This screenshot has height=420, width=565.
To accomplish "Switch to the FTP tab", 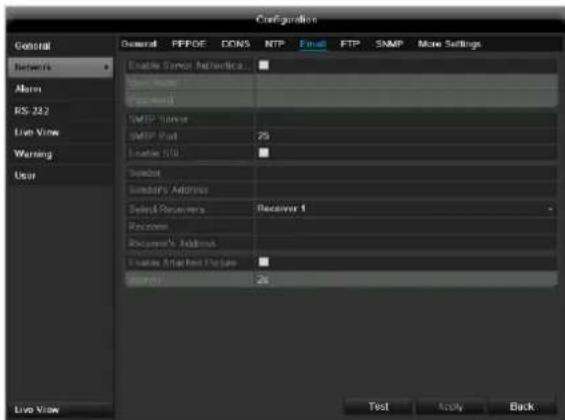I will (x=350, y=44).
